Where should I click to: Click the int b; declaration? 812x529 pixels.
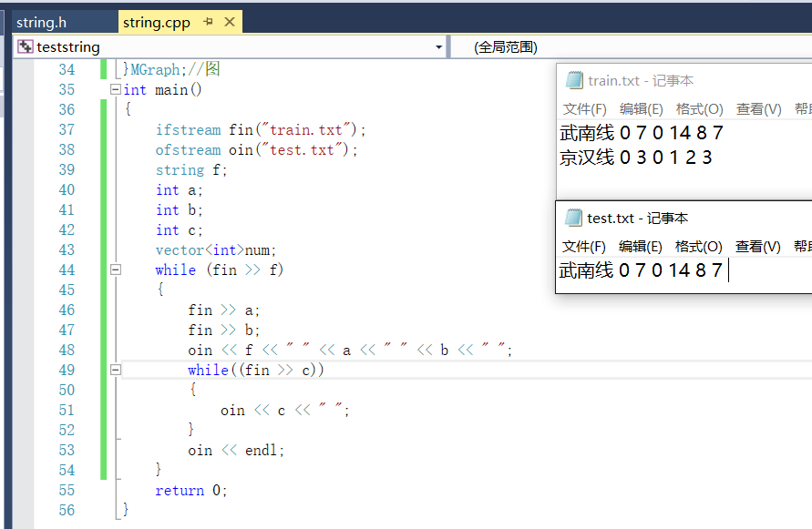[x=180, y=210]
